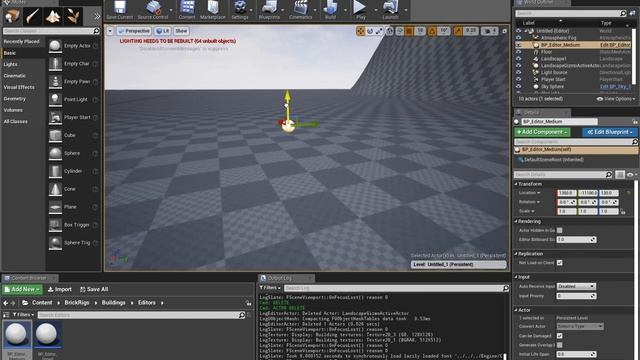Toggle Can be Damaged checkbox

pyautogui.click(x=560, y=336)
